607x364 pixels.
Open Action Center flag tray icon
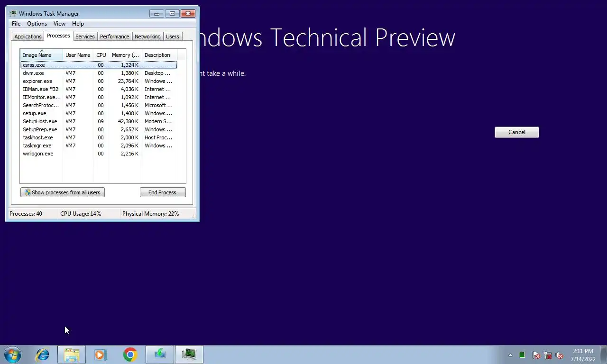(536, 355)
